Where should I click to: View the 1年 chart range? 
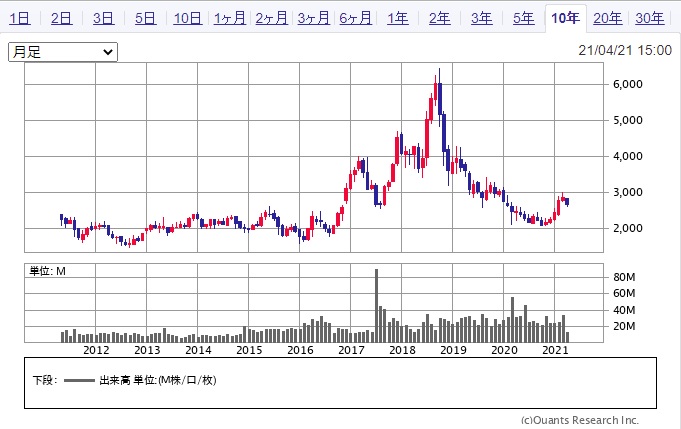(x=397, y=19)
